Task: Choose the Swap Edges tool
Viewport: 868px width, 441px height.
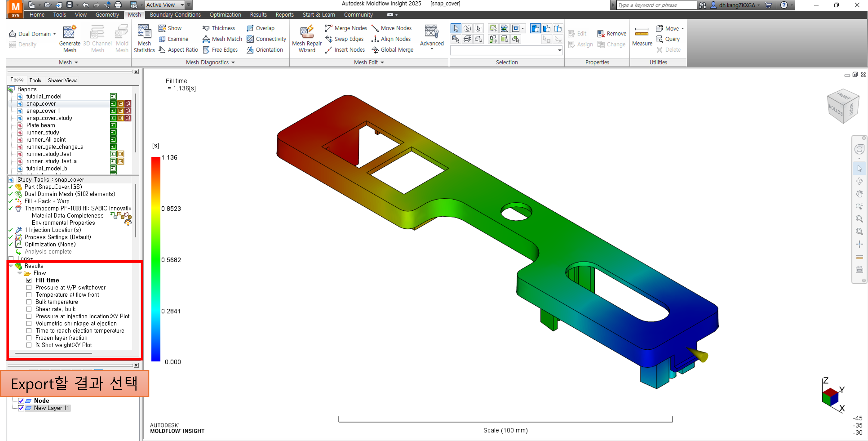Action: click(344, 39)
